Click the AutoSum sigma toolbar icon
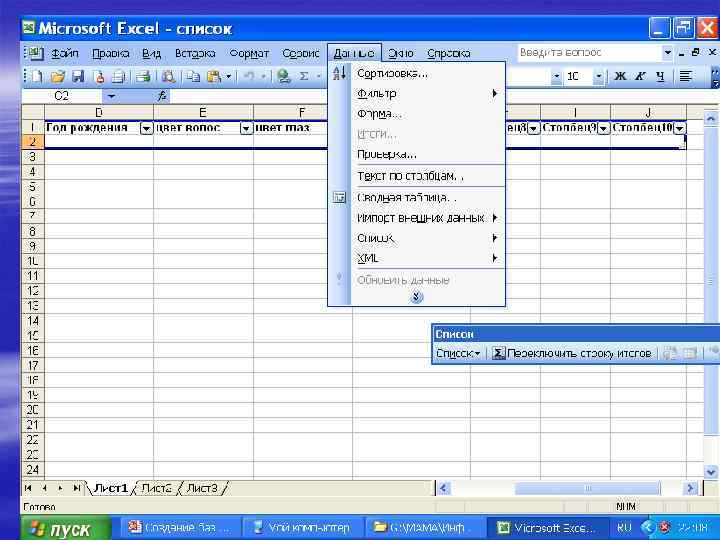This screenshot has width=720, height=540. (x=304, y=76)
